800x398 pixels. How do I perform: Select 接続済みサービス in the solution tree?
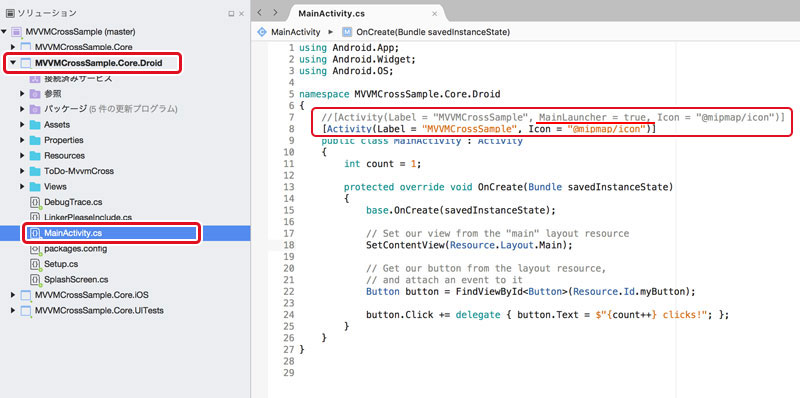tap(78, 79)
